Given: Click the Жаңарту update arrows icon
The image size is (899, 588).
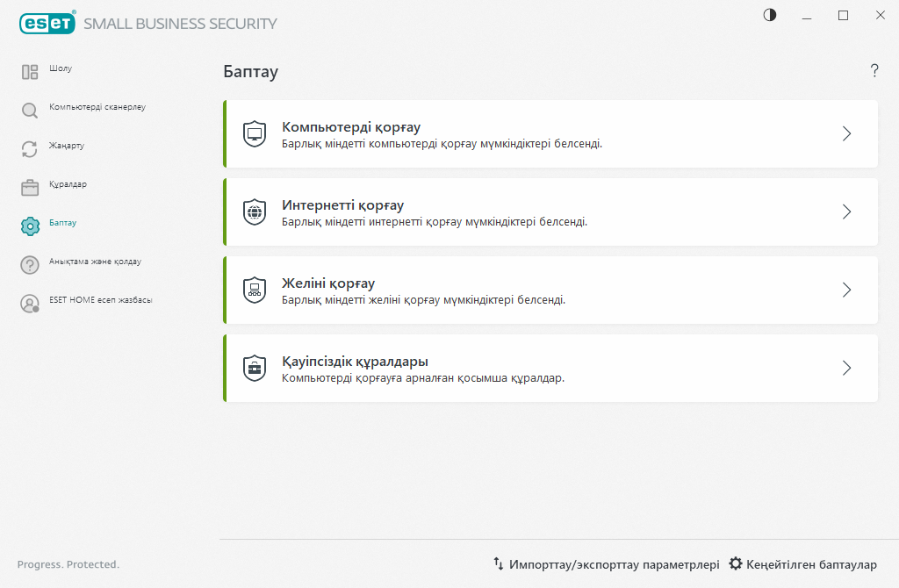Looking at the screenshot, I should point(30,149).
